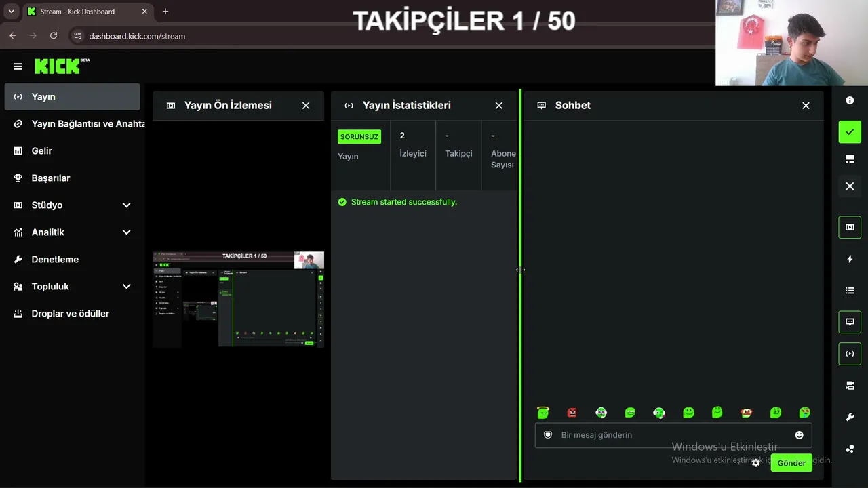Click the 'Stream started successfully.' message

[x=404, y=202]
